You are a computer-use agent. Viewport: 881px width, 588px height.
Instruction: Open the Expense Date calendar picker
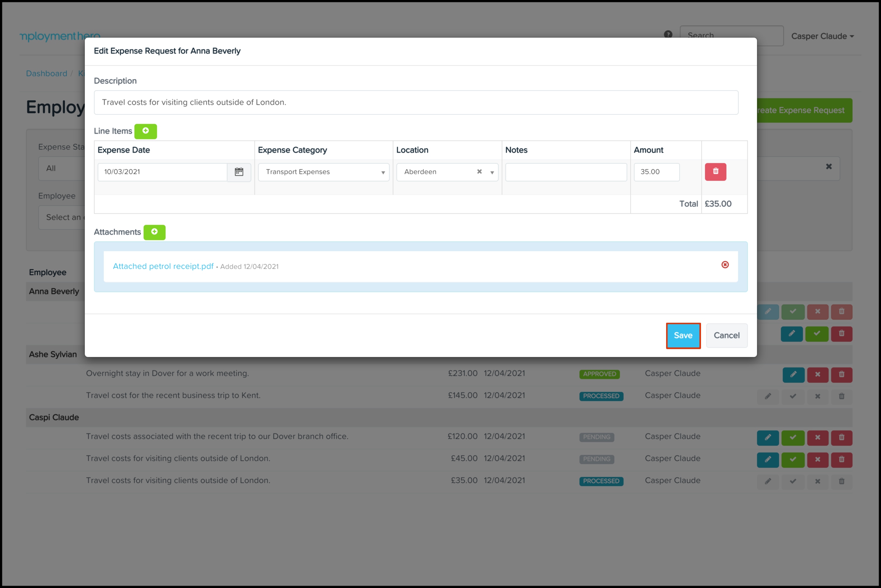point(239,172)
